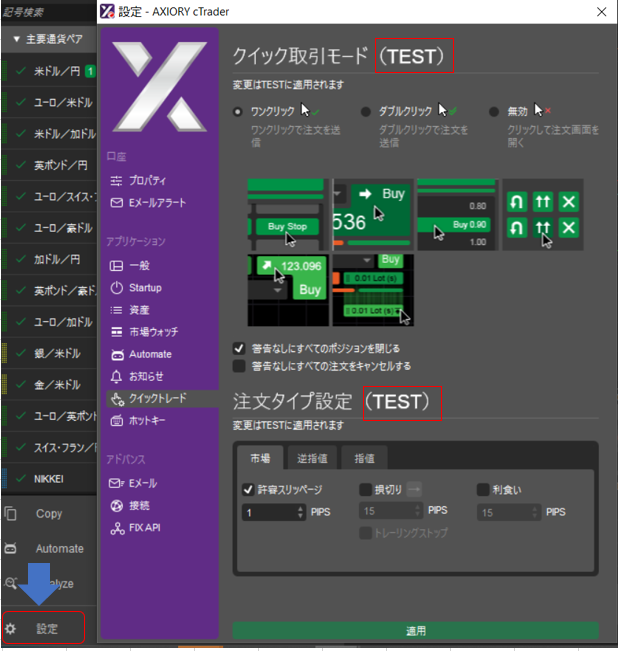Select 英ポンド/円 symbol row

click(49, 165)
